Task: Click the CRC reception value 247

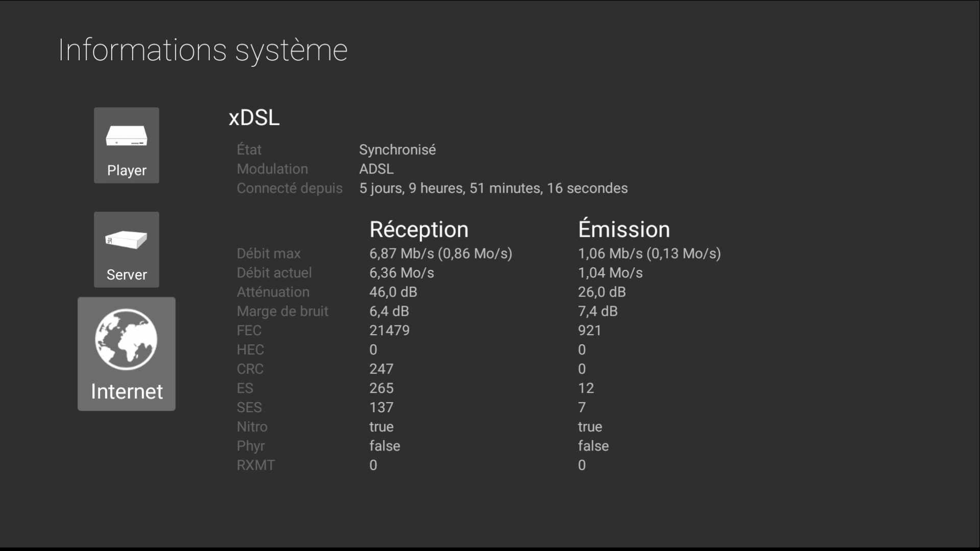Action: coord(381,369)
